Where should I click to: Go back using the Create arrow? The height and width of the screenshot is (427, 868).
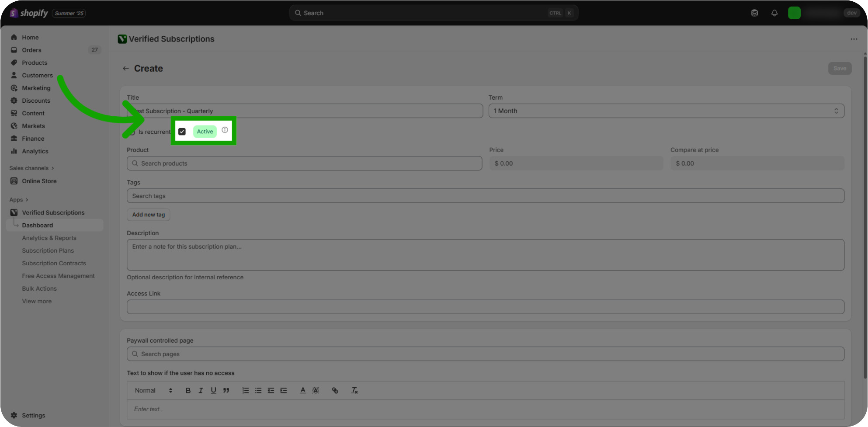tap(126, 69)
